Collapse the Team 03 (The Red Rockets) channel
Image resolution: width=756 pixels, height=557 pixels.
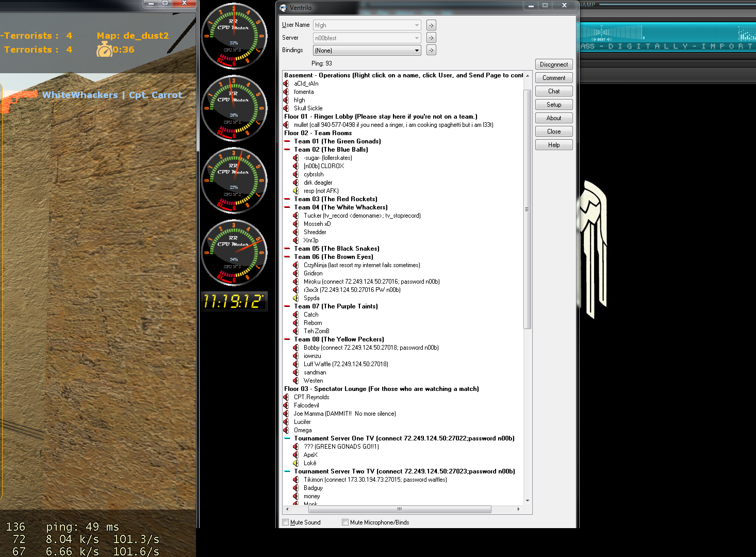(x=287, y=199)
